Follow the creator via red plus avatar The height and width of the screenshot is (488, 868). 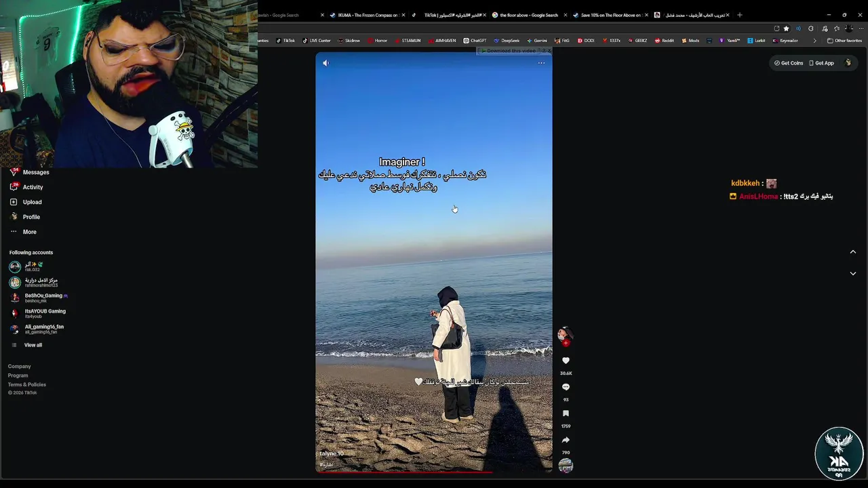tap(566, 343)
